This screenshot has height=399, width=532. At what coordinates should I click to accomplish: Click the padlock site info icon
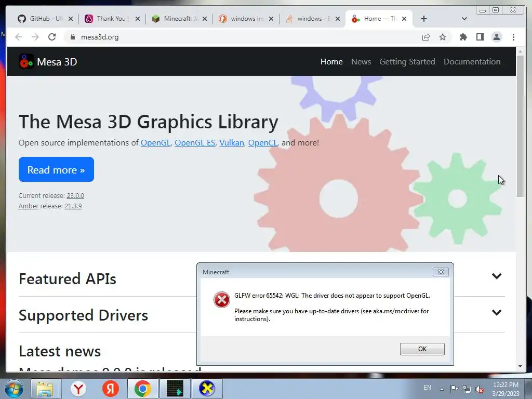click(72, 37)
